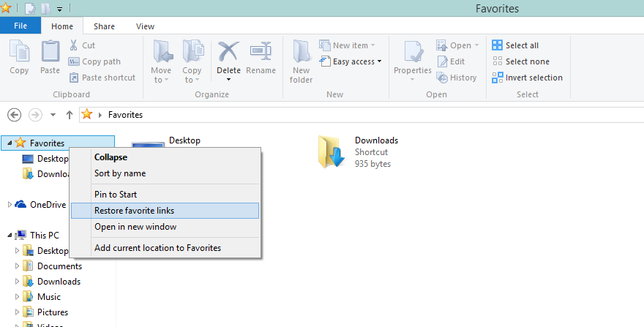Click the up one level arrow

point(70,115)
